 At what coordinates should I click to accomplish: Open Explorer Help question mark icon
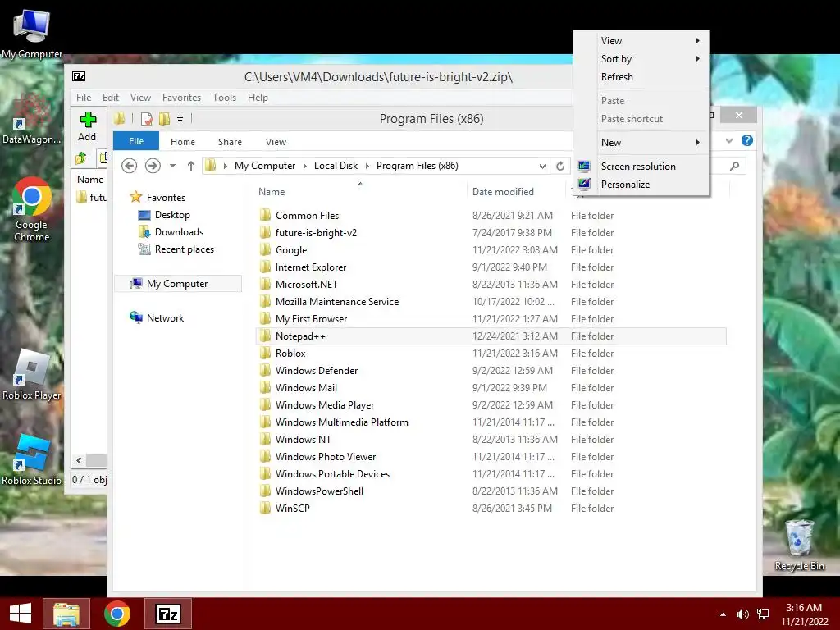pyautogui.click(x=746, y=140)
